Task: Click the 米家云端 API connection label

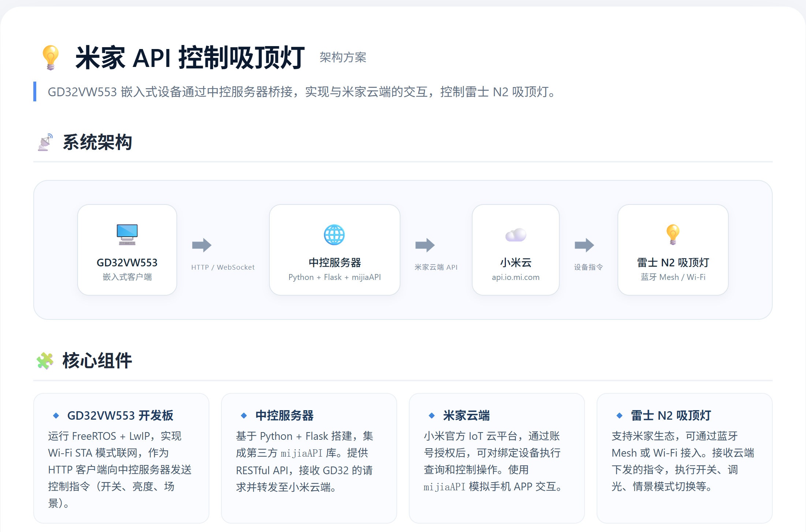Action: [x=436, y=267]
